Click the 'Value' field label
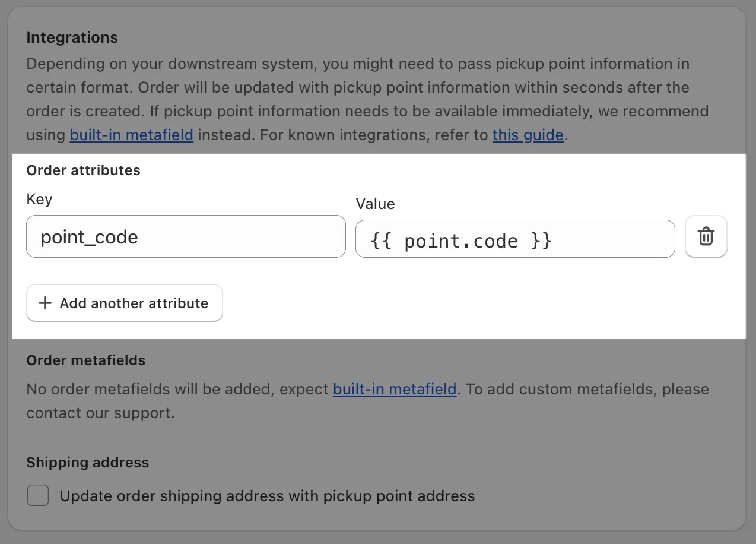756x544 pixels. [375, 204]
